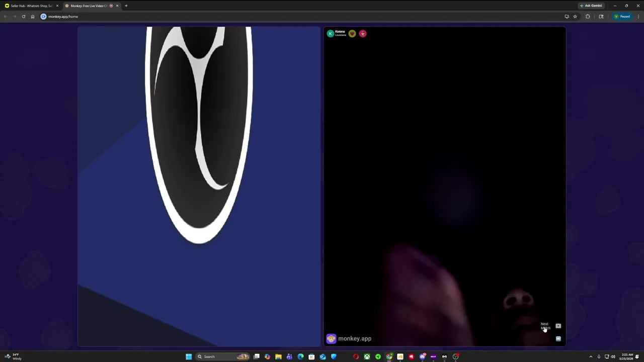Open the clock showing 2:21 AM
Image resolution: width=644 pixels, height=362 pixels.
pyautogui.click(x=626, y=356)
